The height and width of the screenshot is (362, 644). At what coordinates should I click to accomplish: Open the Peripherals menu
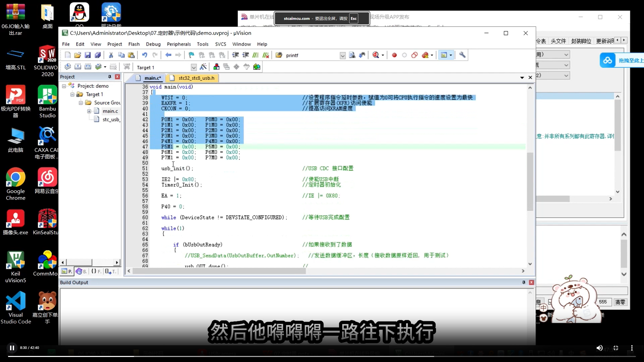tap(179, 44)
